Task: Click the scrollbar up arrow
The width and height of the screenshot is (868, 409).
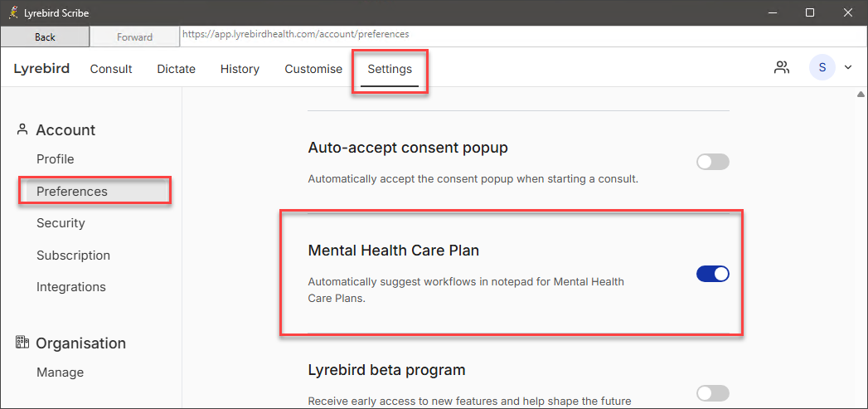Action: point(861,93)
